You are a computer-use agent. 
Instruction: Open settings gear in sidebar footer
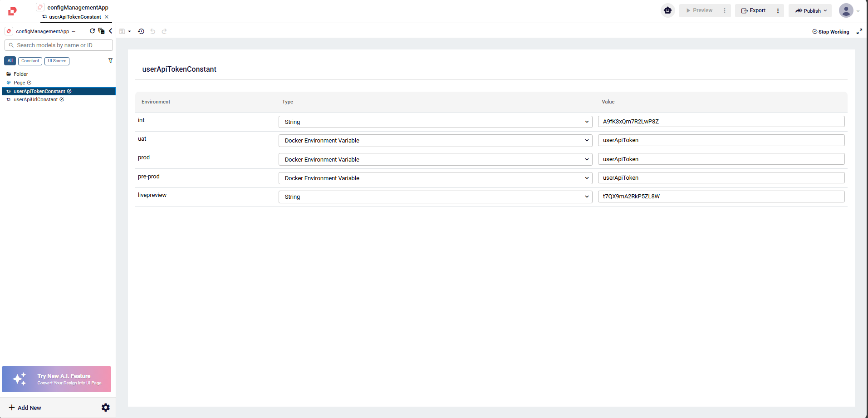coord(106,408)
